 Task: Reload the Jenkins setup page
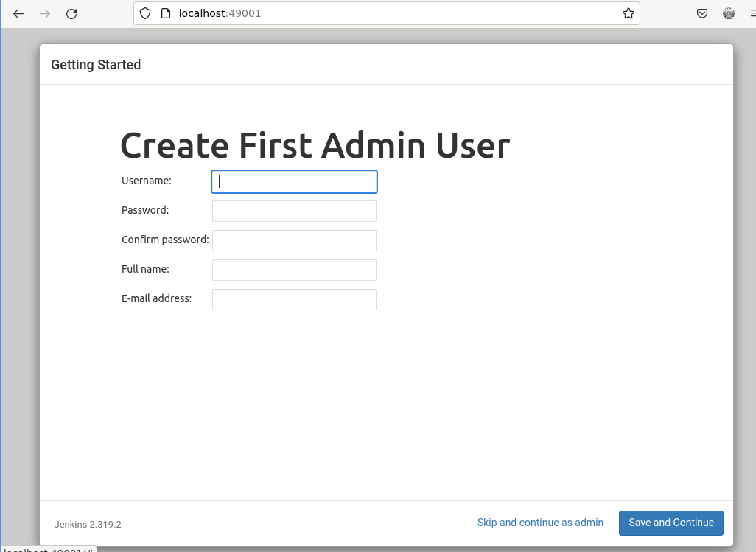point(71,13)
